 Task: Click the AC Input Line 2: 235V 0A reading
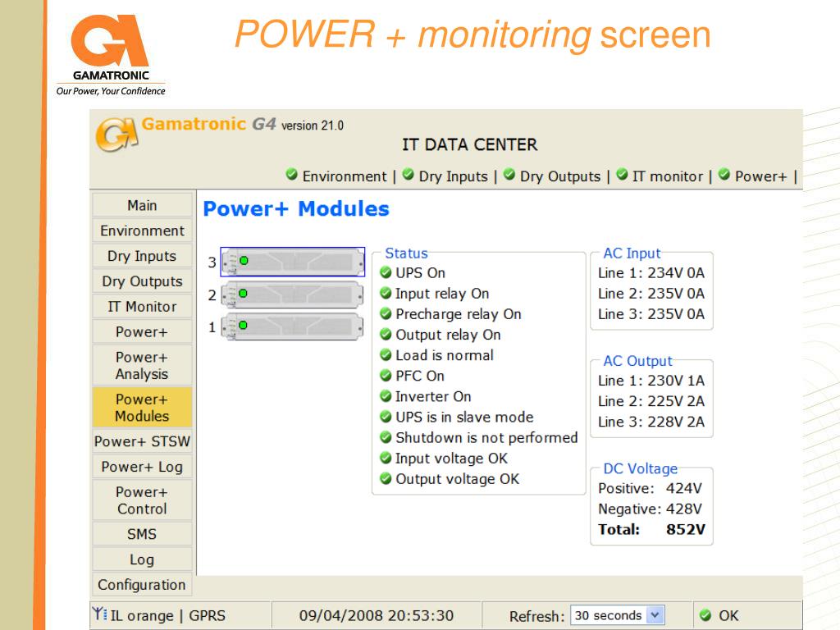651,294
